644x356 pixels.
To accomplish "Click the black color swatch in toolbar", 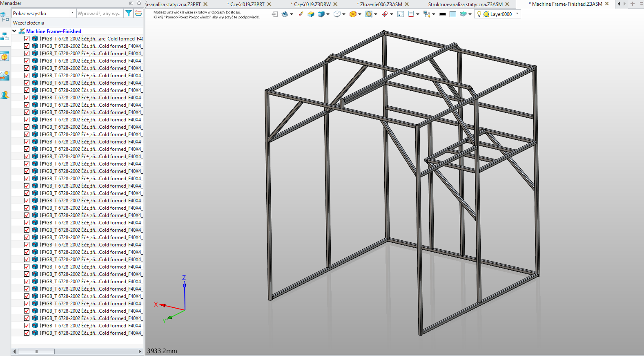I will (443, 14).
